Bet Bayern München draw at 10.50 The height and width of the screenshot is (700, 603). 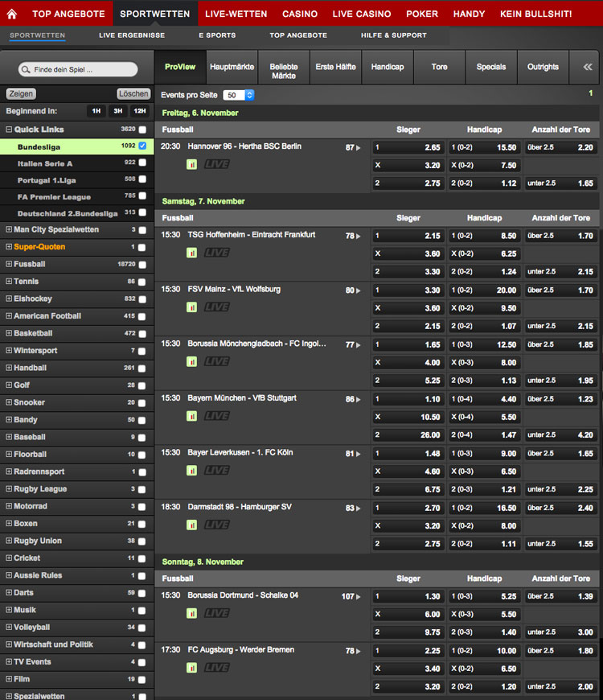click(x=408, y=417)
